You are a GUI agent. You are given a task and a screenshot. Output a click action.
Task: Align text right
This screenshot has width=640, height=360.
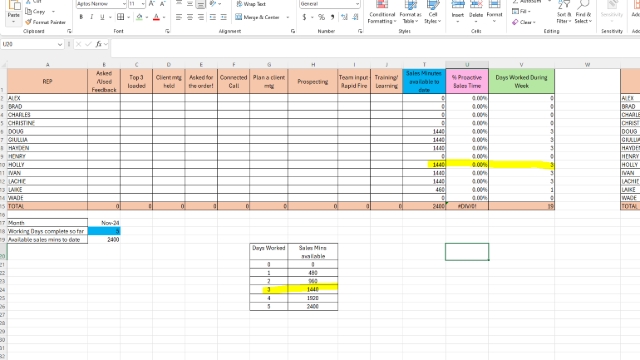point(201,17)
